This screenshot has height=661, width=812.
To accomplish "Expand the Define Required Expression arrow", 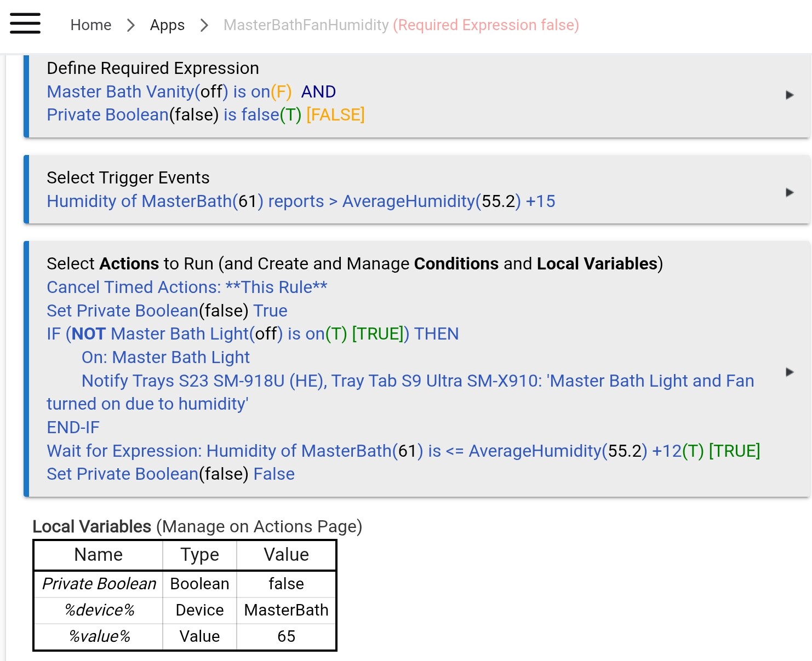I will [x=790, y=95].
